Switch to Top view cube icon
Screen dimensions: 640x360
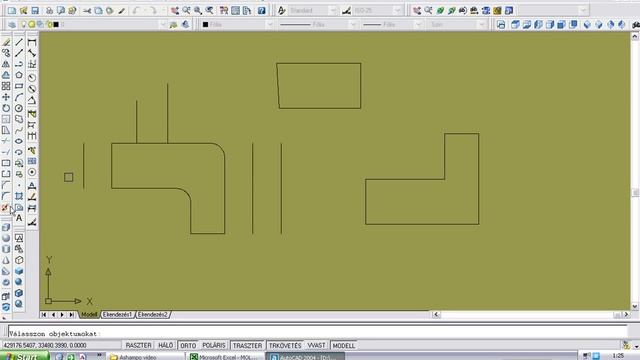[x=515, y=25]
